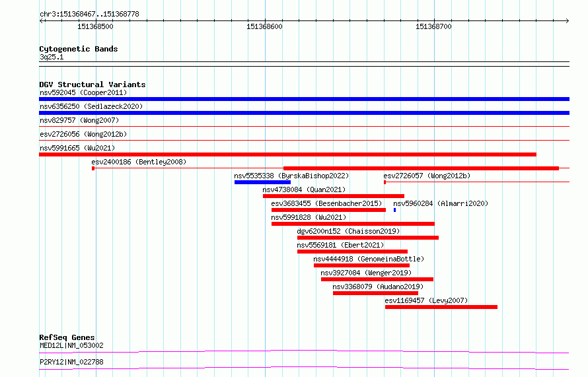Click the nsv5991665 (Wu2021) label
This screenshot has height=377, width=588.
point(77,148)
